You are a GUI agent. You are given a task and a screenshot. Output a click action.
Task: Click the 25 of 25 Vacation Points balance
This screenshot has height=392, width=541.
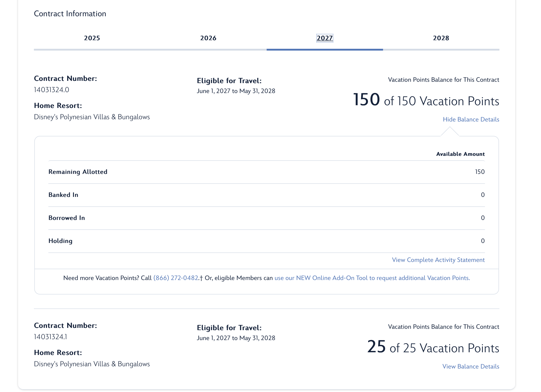point(433,347)
